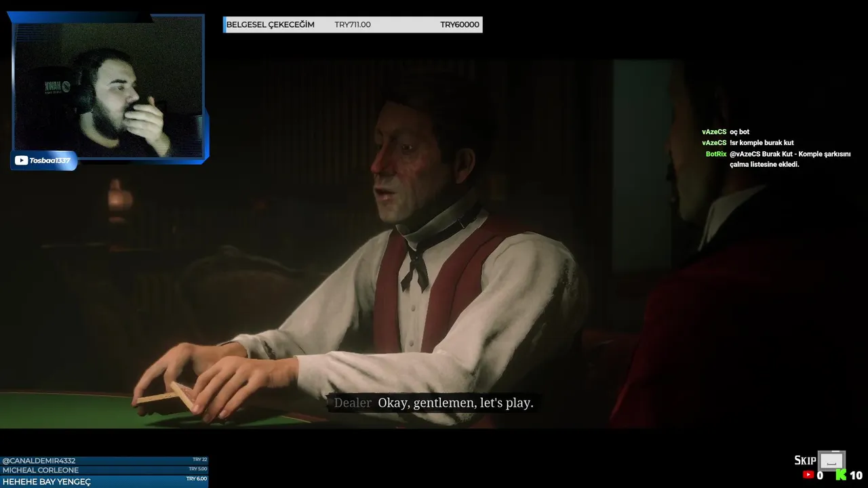Click the TRY60000 goal target
This screenshot has height=488, width=868.
pos(460,24)
